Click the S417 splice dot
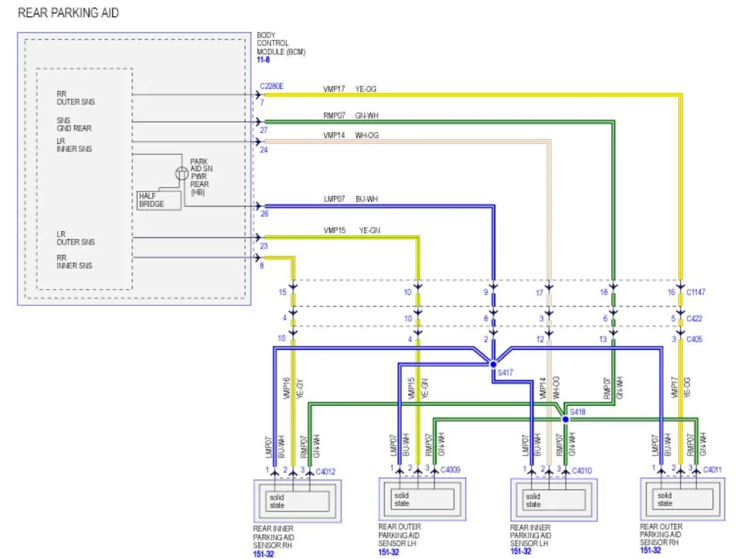756x559 pixels. tap(492, 364)
